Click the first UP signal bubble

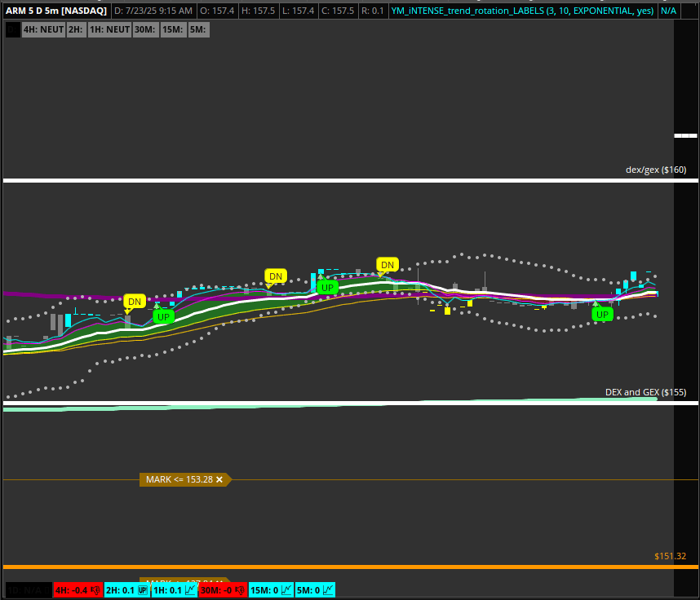click(163, 317)
